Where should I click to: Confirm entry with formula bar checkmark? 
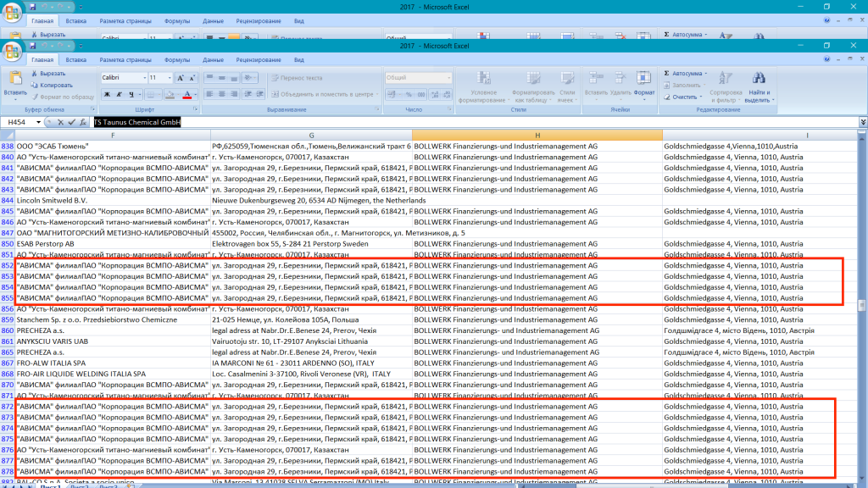click(72, 123)
